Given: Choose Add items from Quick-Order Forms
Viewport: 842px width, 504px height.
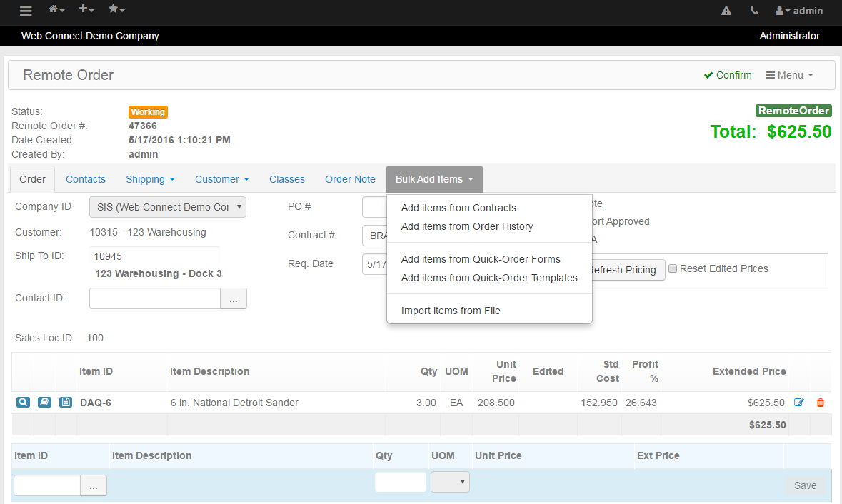Looking at the screenshot, I should 481,259.
